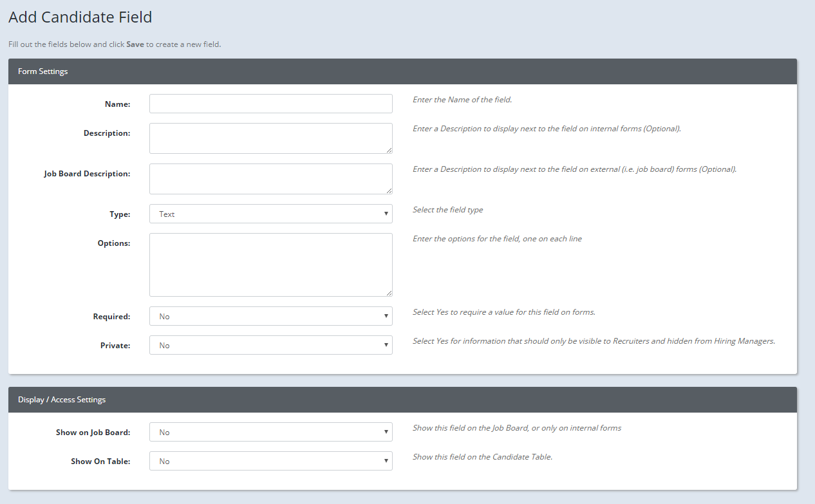Click the Display / Access Settings header

[61, 399]
